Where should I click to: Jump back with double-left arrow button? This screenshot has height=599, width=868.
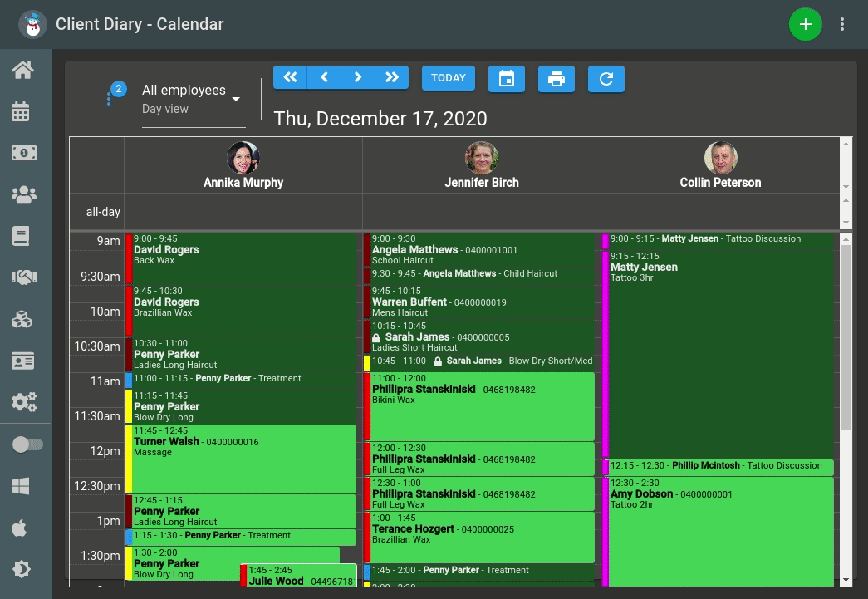pyautogui.click(x=290, y=77)
